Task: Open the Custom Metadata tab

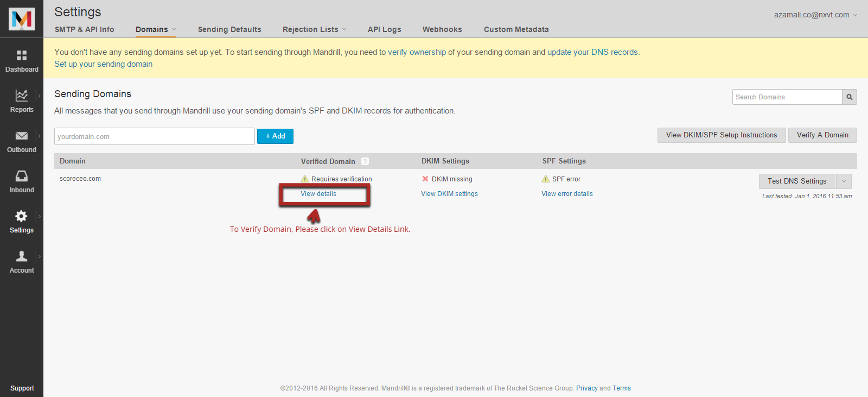Action: coord(516,29)
